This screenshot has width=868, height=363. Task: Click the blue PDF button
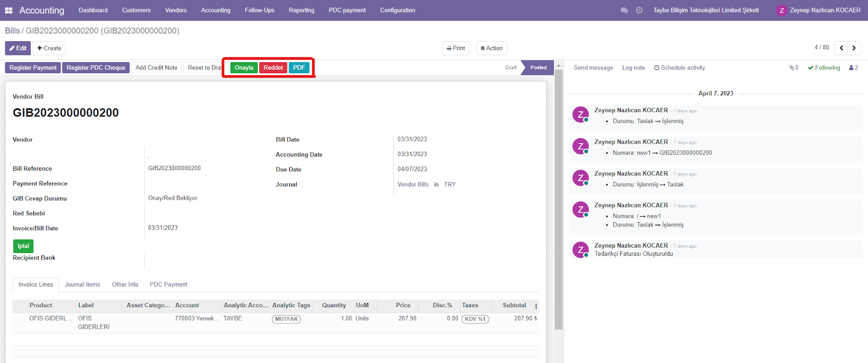[x=299, y=68]
